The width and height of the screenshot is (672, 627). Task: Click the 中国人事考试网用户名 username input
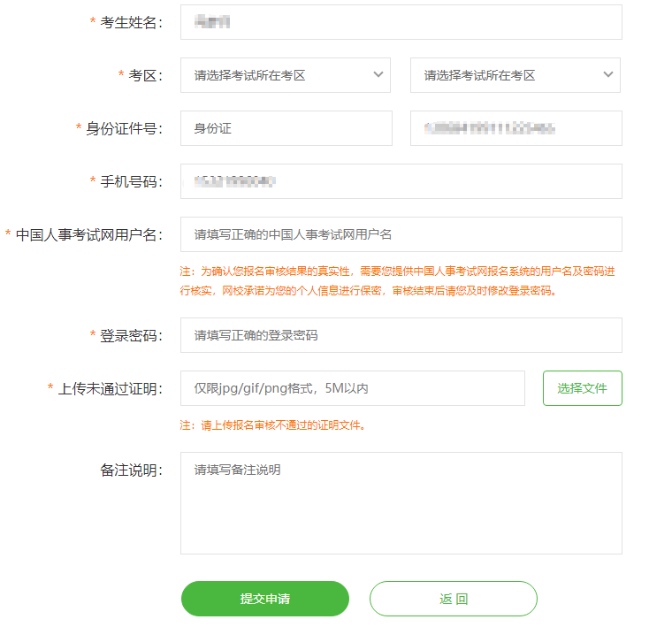point(401,234)
